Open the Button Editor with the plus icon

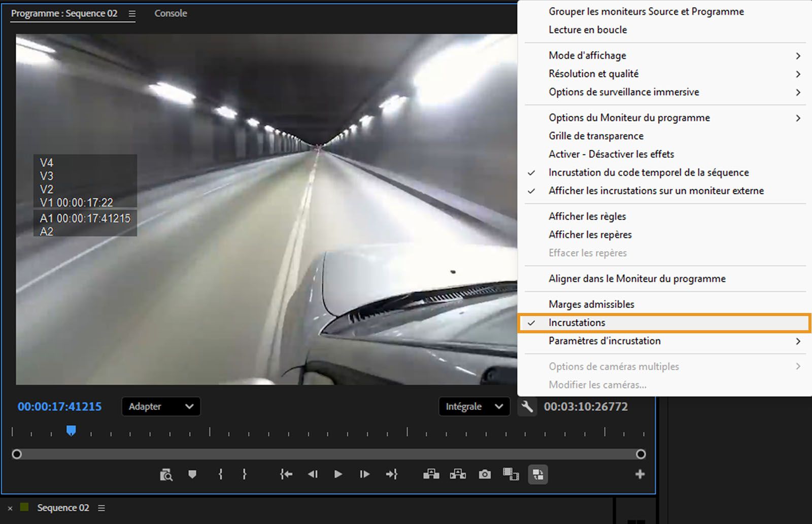(640, 474)
